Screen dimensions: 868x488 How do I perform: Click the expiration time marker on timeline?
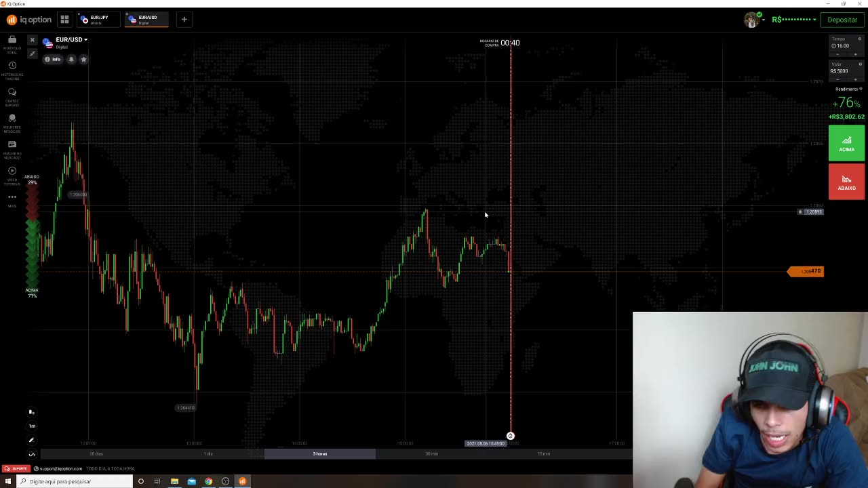tap(511, 436)
